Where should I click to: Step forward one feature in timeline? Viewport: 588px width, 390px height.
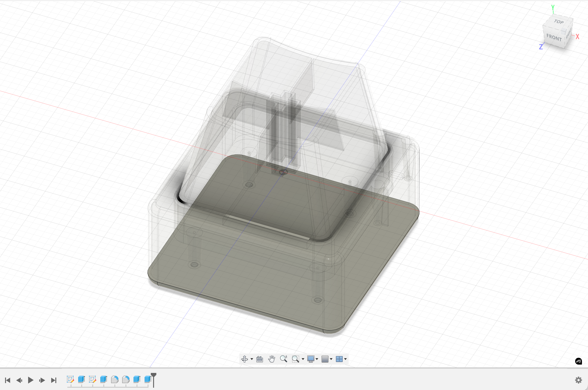42,380
